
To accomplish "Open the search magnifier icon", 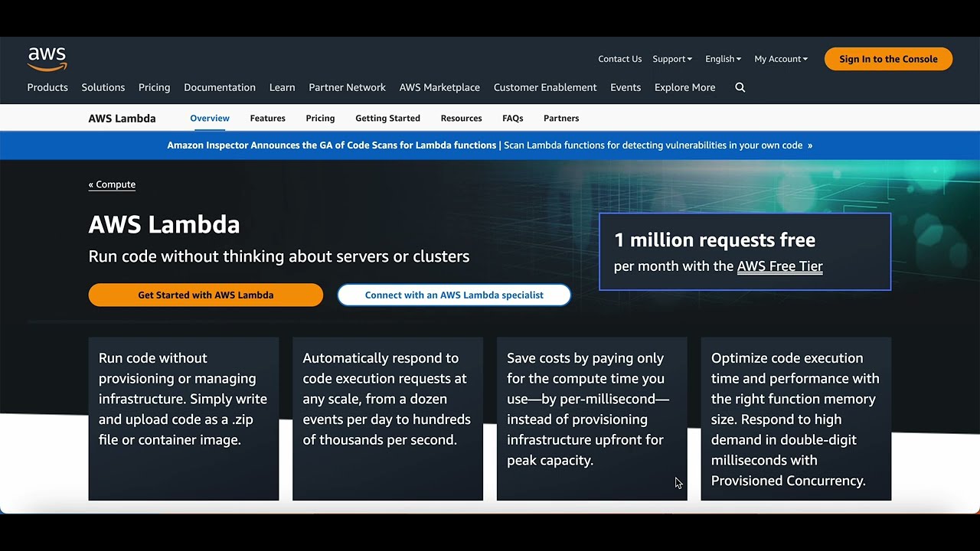I will click(x=740, y=87).
